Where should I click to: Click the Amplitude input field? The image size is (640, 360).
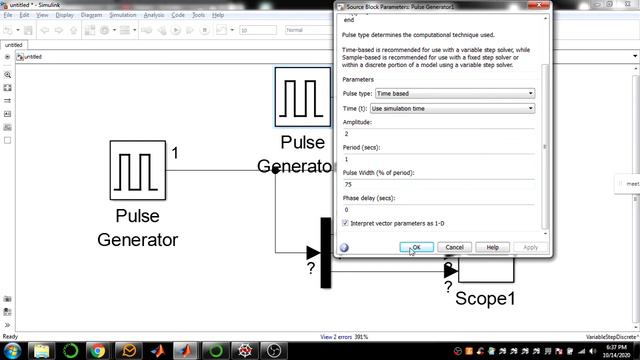[x=438, y=134]
